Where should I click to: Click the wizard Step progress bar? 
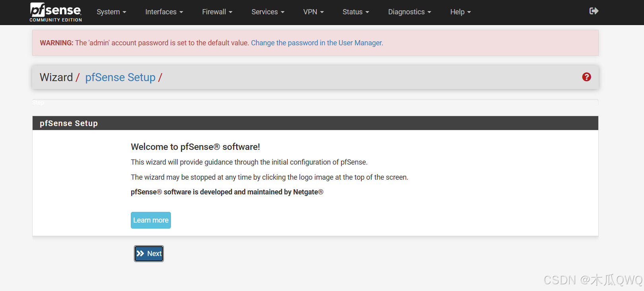[315, 102]
